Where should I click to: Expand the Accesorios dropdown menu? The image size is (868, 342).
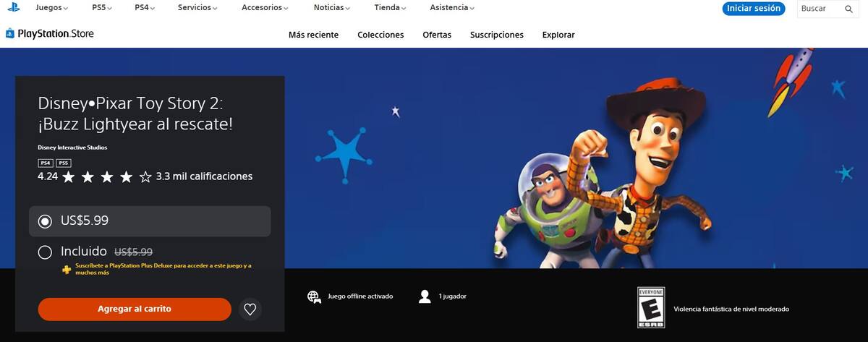click(265, 8)
